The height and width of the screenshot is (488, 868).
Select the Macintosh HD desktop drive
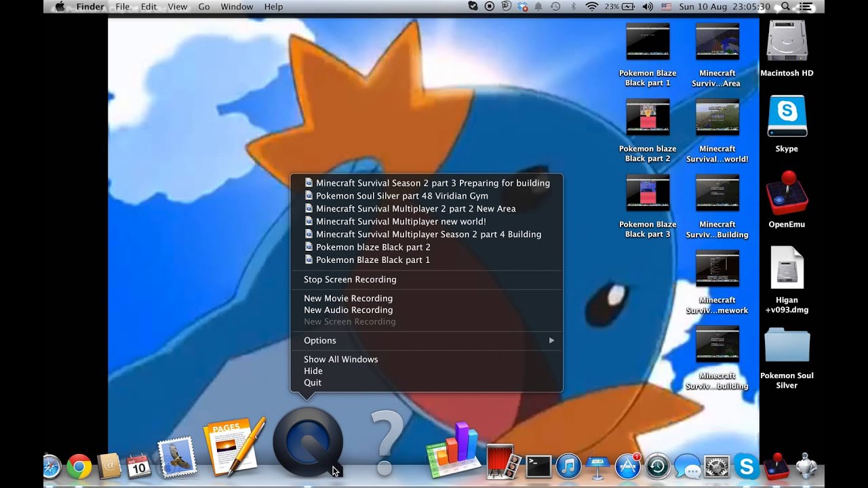tap(787, 49)
